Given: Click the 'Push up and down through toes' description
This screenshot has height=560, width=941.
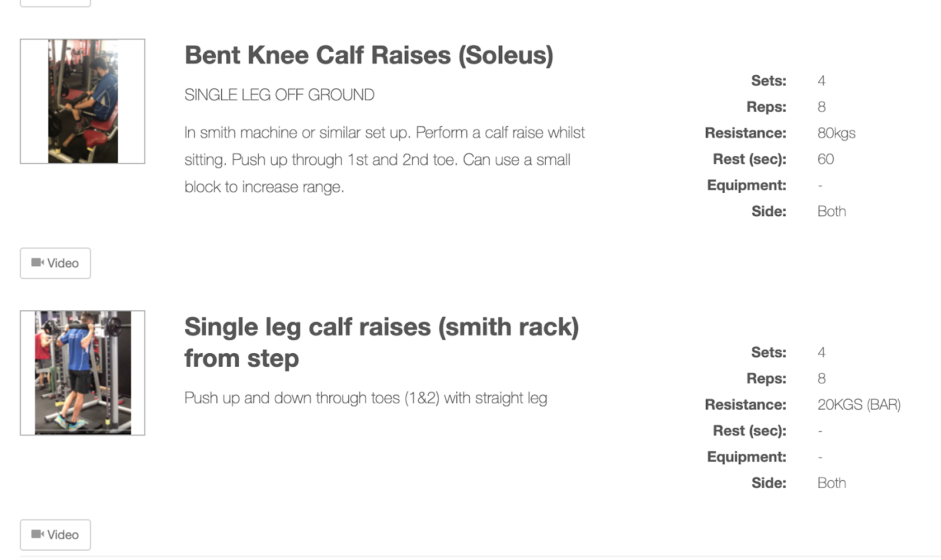Looking at the screenshot, I should pos(365,398).
